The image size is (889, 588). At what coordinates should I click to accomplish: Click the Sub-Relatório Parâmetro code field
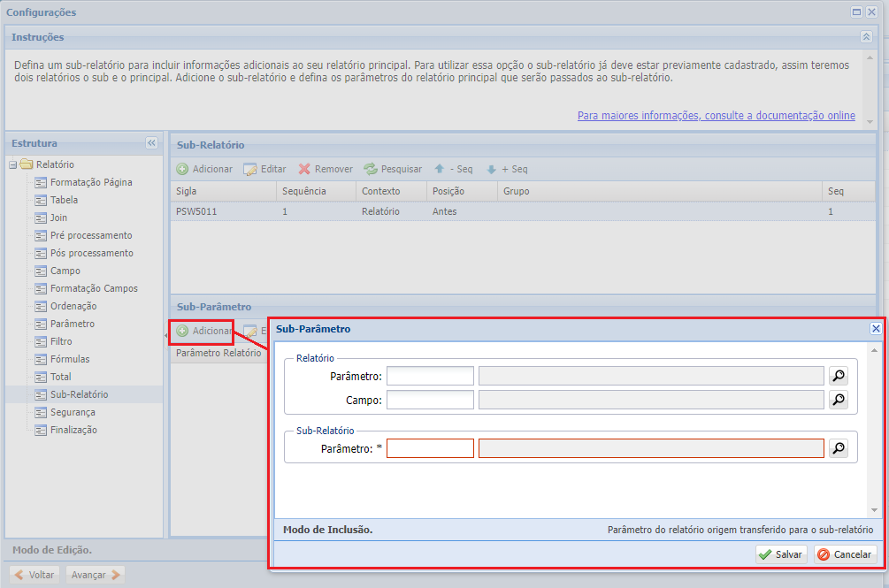pos(430,448)
